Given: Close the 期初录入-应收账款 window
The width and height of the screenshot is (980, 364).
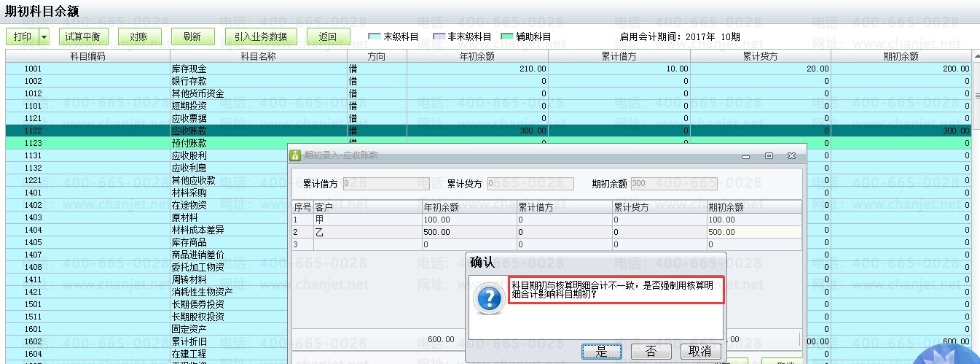Looking at the screenshot, I should coord(791,156).
